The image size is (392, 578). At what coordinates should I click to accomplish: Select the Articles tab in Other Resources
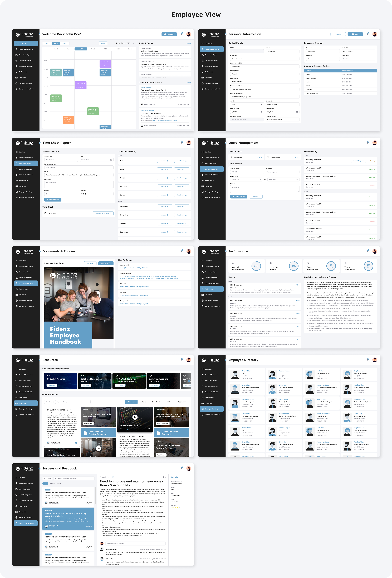click(x=143, y=402)
